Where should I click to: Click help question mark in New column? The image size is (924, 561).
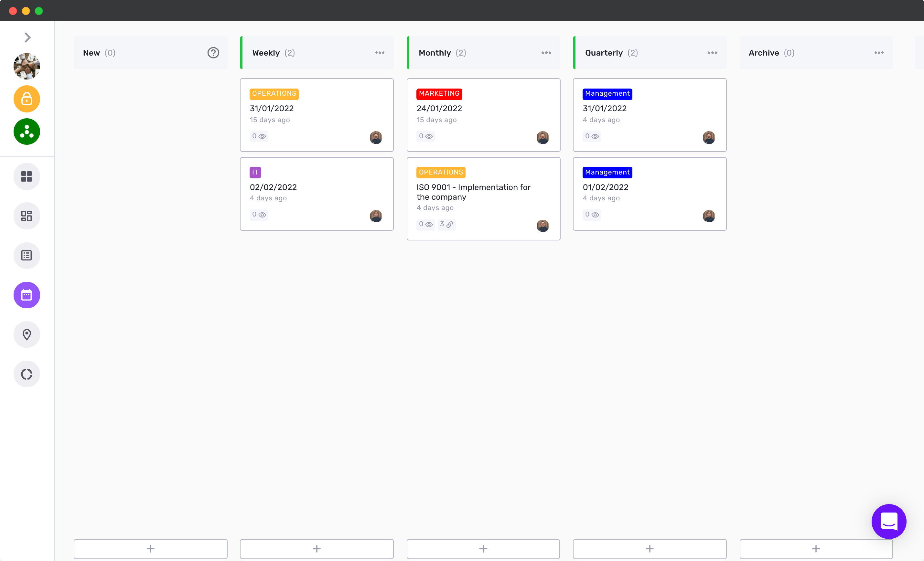213,53
